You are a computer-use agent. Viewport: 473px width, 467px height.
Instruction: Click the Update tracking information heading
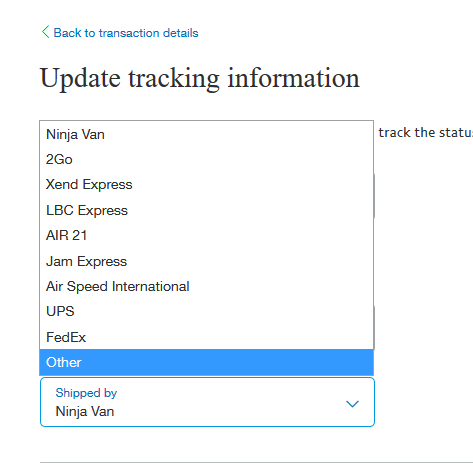click(x=200, y=78)
